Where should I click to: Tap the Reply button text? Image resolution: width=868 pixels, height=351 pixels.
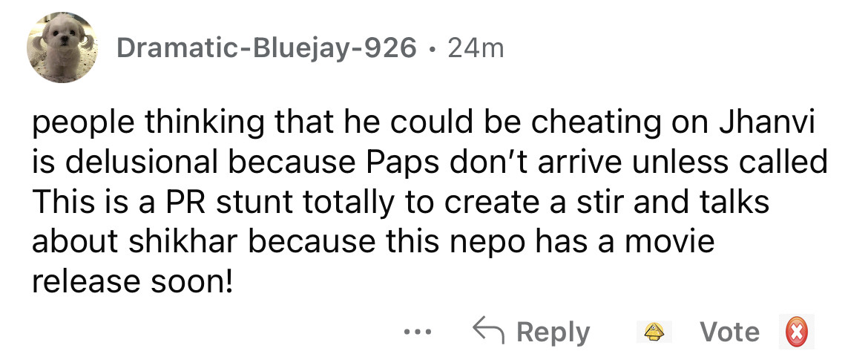pos(553,332)
